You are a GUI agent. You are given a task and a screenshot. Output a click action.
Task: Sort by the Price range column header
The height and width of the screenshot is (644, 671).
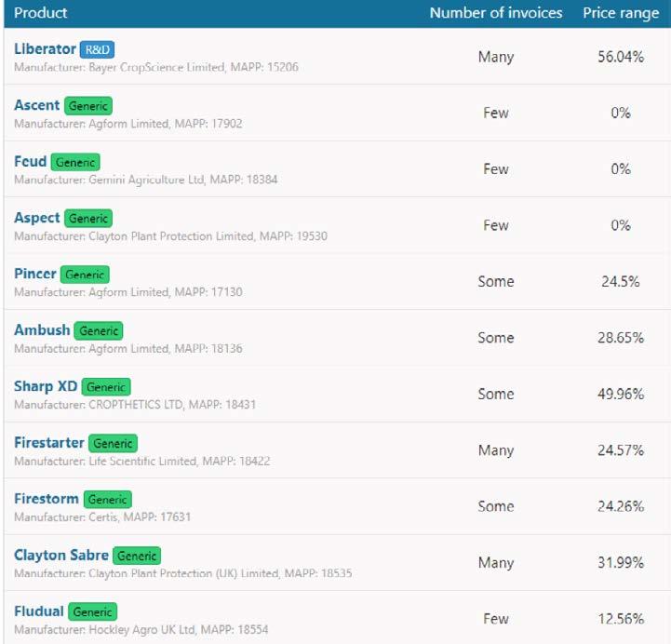(621, 13)
